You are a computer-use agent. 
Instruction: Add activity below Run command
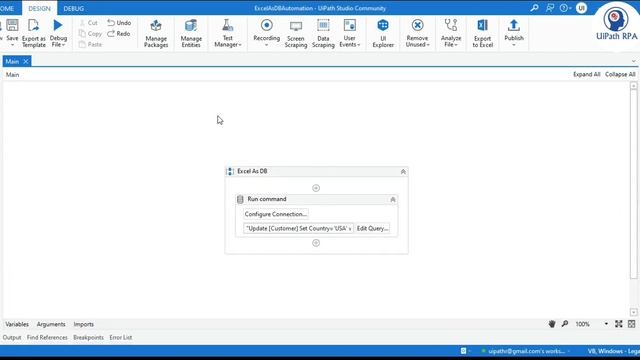(316, 243)
